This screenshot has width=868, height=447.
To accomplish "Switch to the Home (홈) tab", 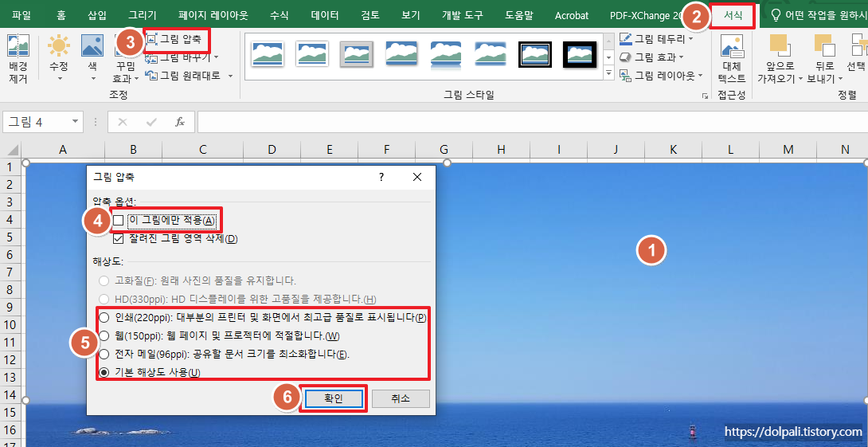I will point(61,15).
